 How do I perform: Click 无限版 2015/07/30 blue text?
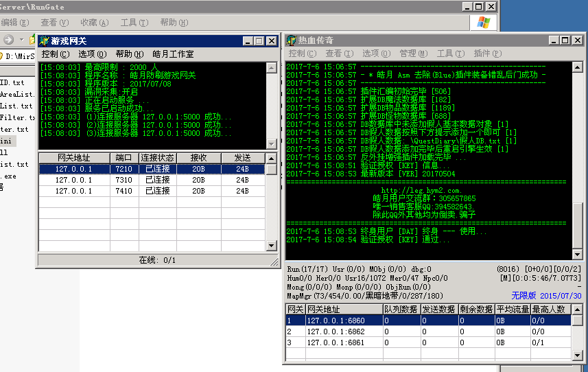(546, 296)
